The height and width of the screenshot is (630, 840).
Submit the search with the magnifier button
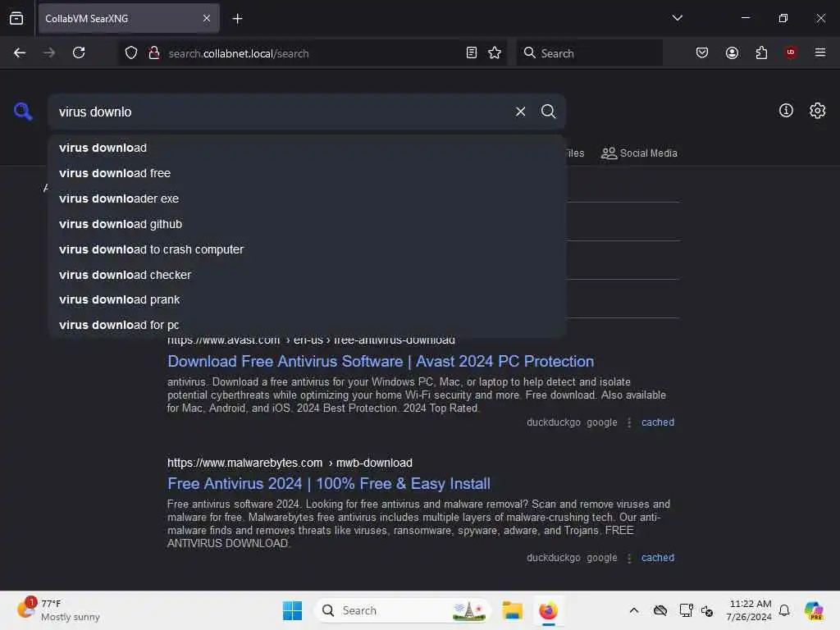(548, 112)
